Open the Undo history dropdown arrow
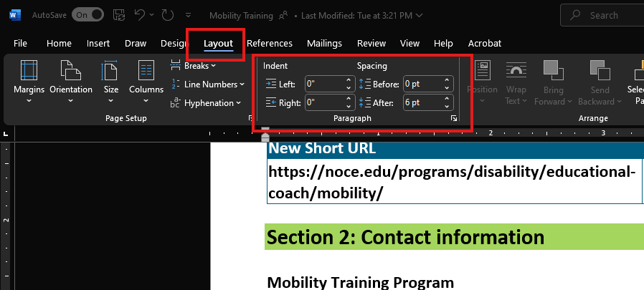This screenshot has height=290, width=644. 151,15
